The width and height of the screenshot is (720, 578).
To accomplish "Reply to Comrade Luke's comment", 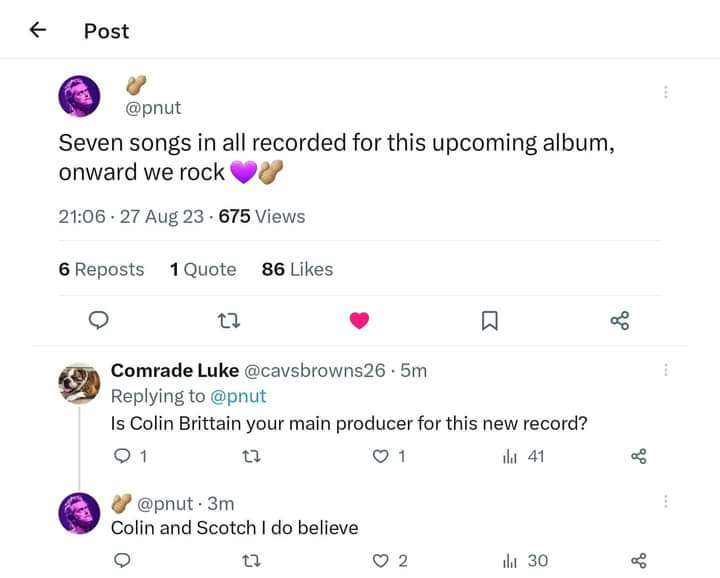I will tap(121, 457).
